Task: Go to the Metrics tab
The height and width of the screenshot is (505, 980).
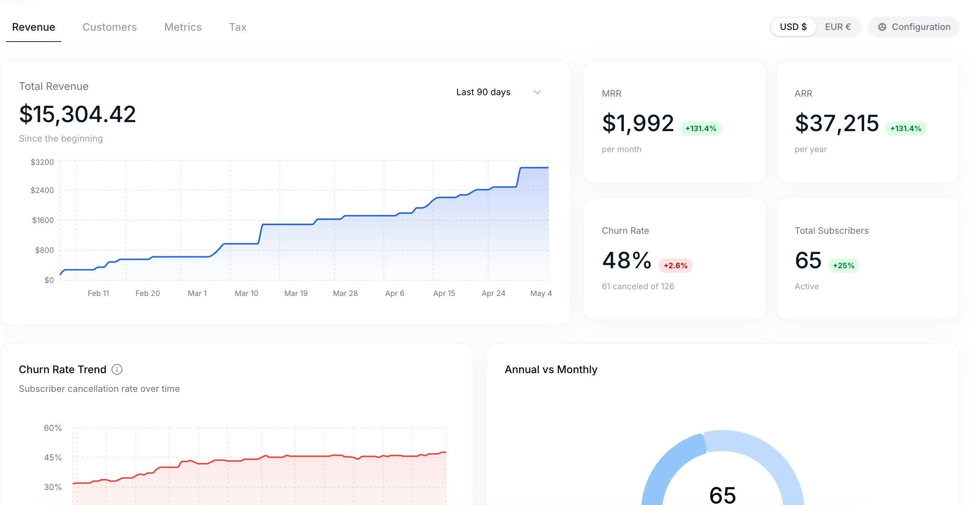Action: [183, 27]
